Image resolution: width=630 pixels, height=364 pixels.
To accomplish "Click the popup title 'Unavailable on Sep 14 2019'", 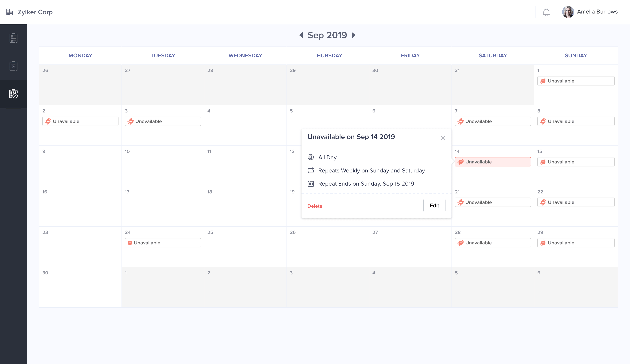I will pos(351,137).
